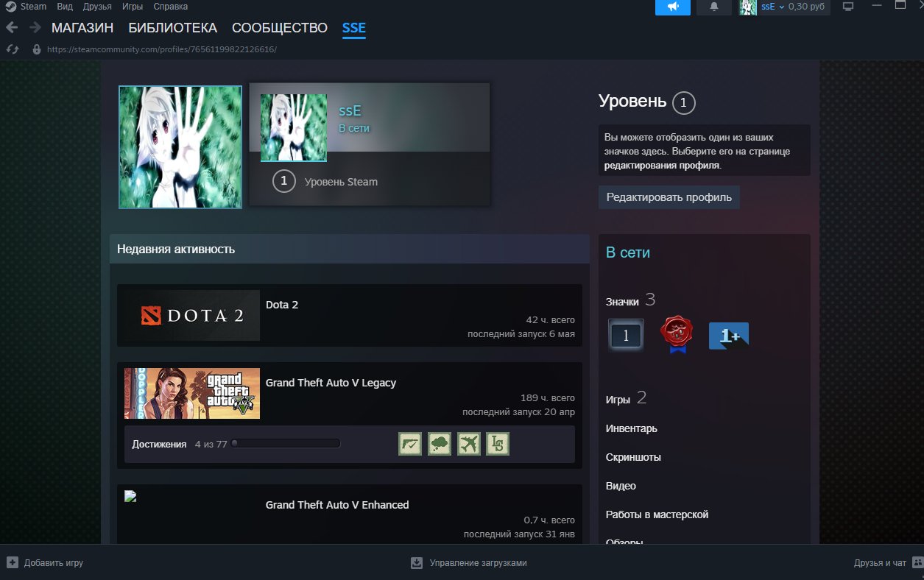Click the Достижения label

(x=159, y=445)
